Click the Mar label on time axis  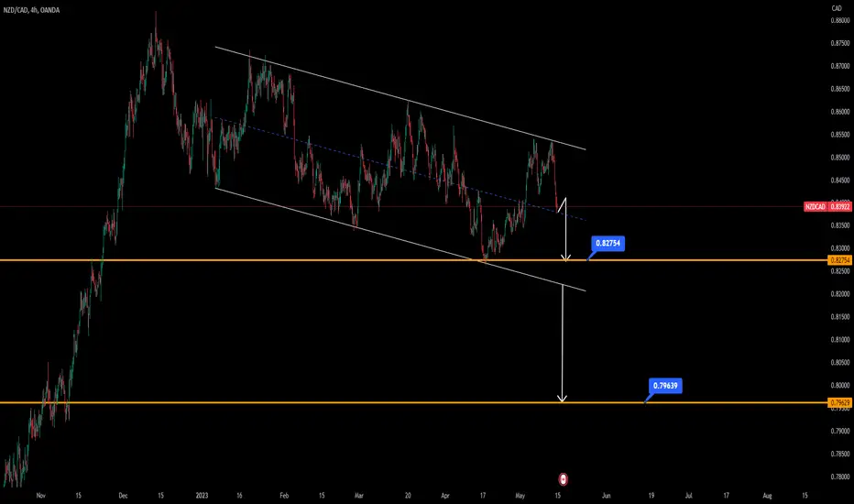359,496
